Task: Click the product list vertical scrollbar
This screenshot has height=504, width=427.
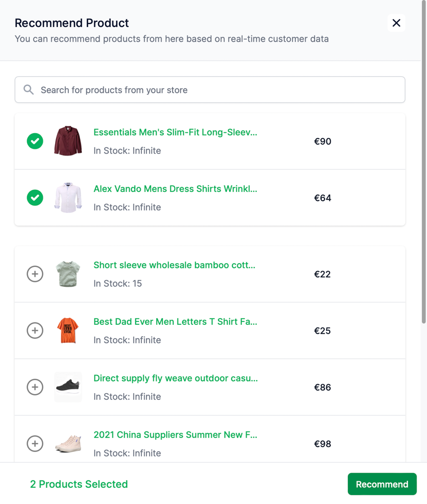Action: pyautogui.click(x=424, y=161)
